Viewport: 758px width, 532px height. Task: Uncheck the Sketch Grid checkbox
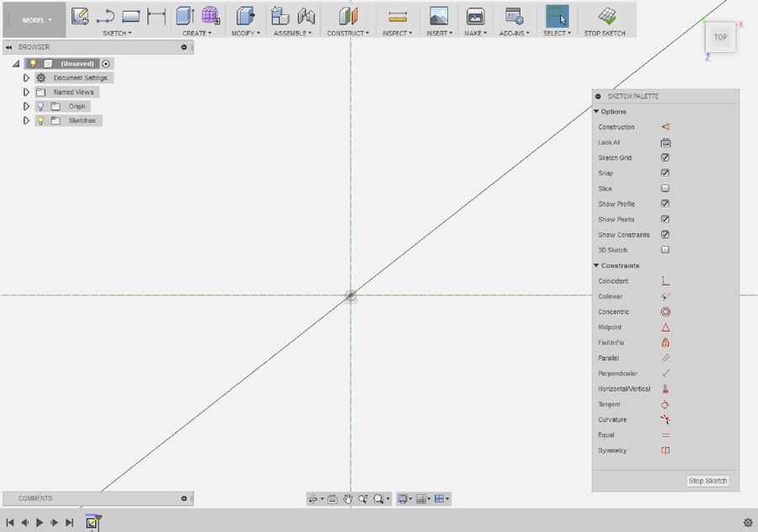[x=665, y=157]
